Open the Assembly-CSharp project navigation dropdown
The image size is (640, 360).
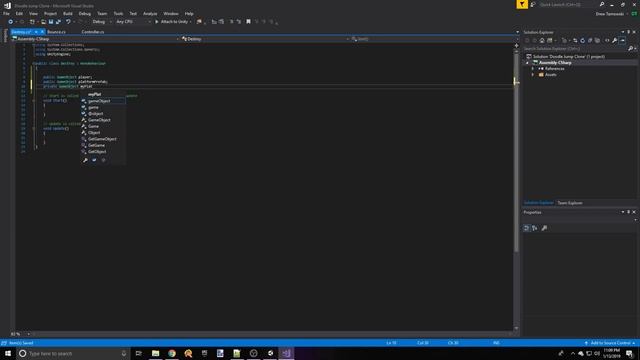(96, 39)
